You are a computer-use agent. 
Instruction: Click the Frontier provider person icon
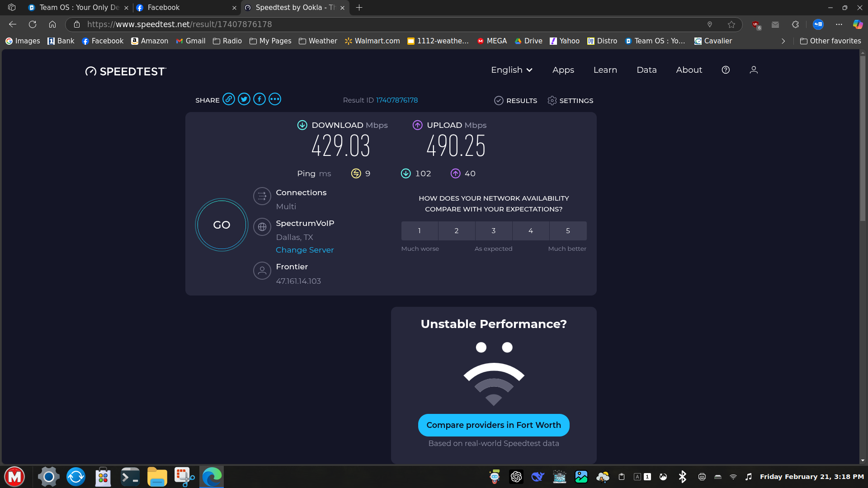pos(262,271)
